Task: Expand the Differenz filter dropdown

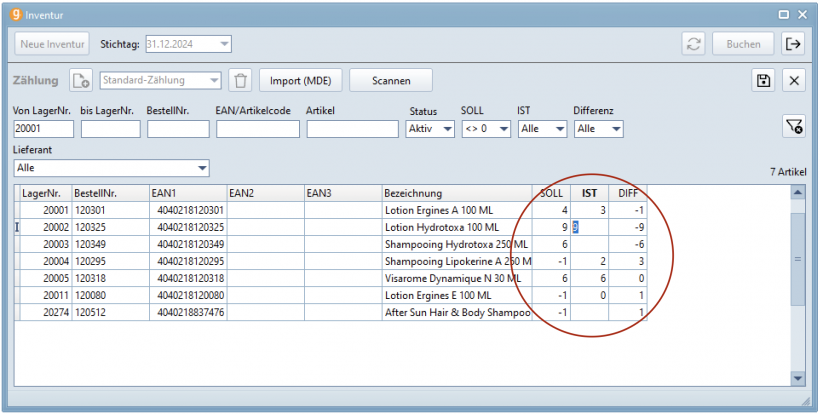Action: [615, 129]
